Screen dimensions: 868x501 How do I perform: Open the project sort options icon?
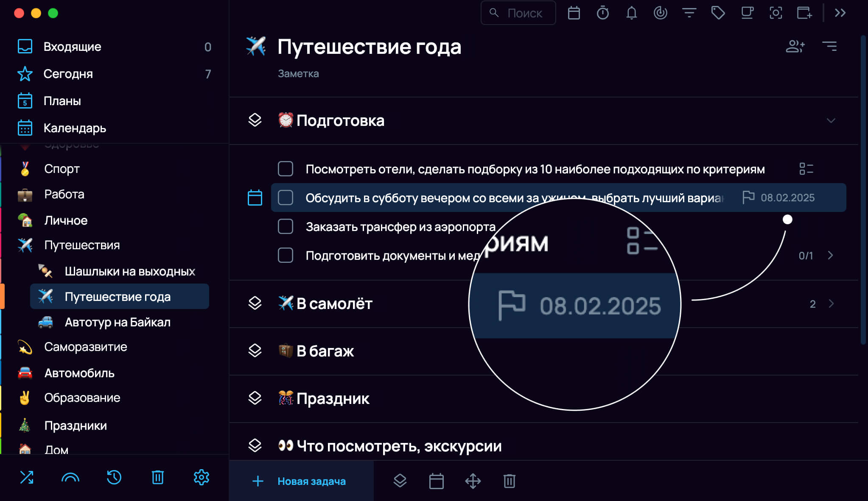click(x=829, y=46)
